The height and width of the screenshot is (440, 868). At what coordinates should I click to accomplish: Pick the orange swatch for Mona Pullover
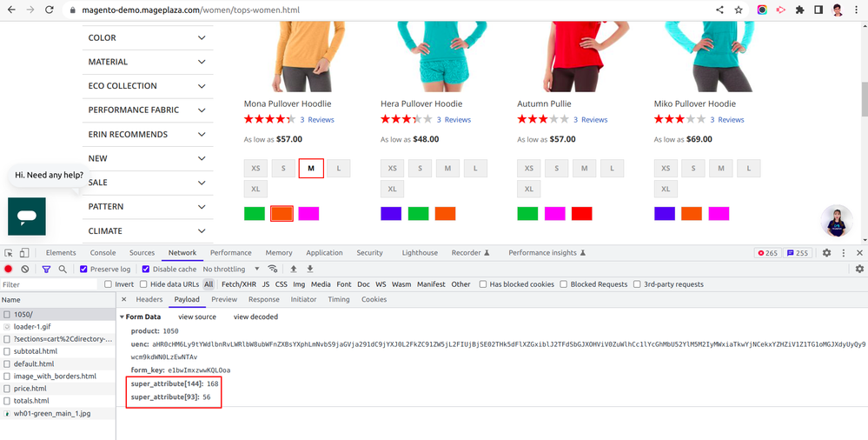282,213
